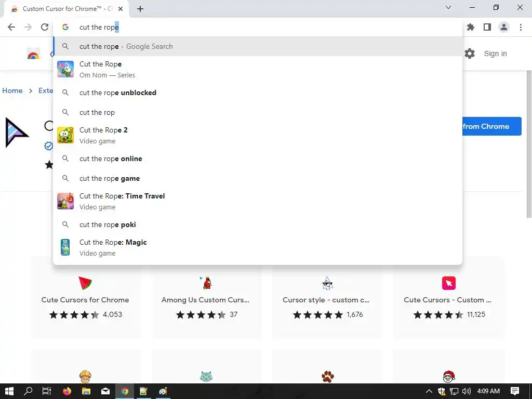This screenshot has width=532, height=399.
Task: Click the brown paw print extension icon
Action: (327, 377)
